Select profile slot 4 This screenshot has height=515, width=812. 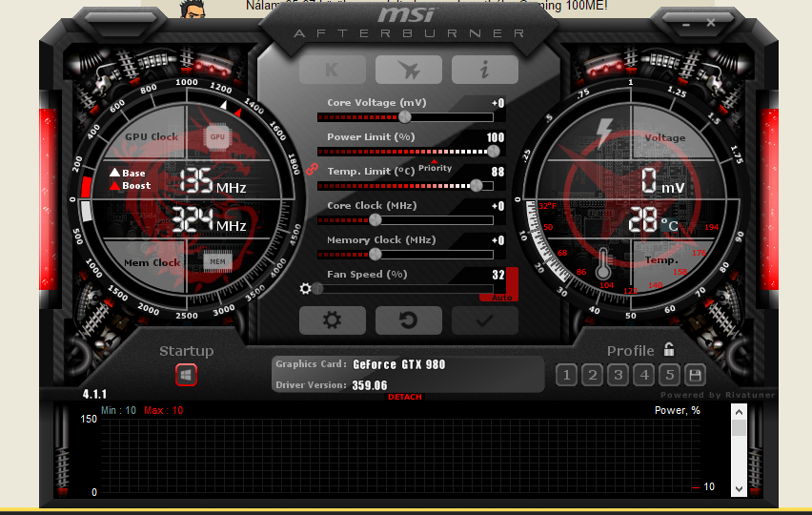[643, 375]
